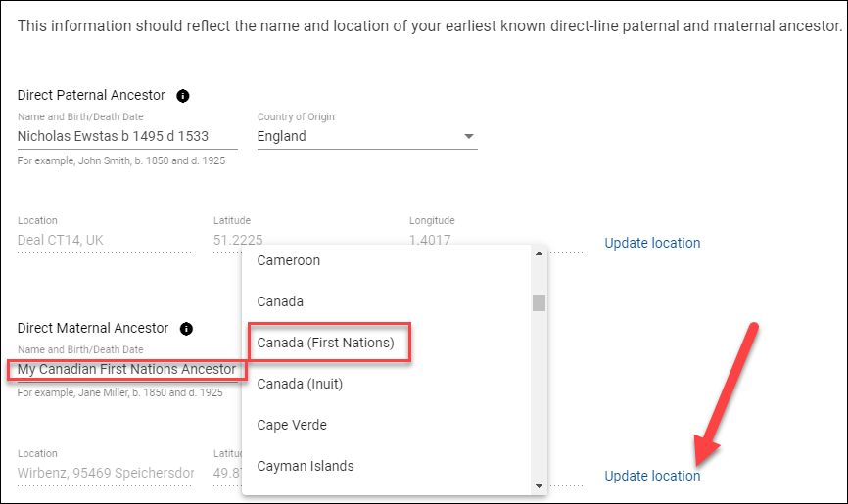Click the paternal Latitude field 51.2225
Viewport: 848px width, 504px height.
point(238,240)
